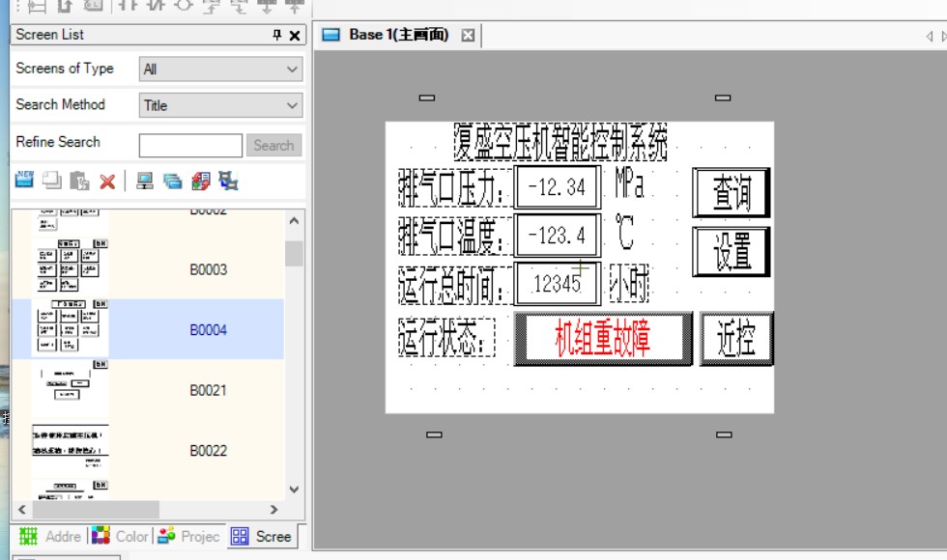This screenshot has height=560, width=947.
Task: Click the 查询 button on canvas
Action: pos(732,192)
